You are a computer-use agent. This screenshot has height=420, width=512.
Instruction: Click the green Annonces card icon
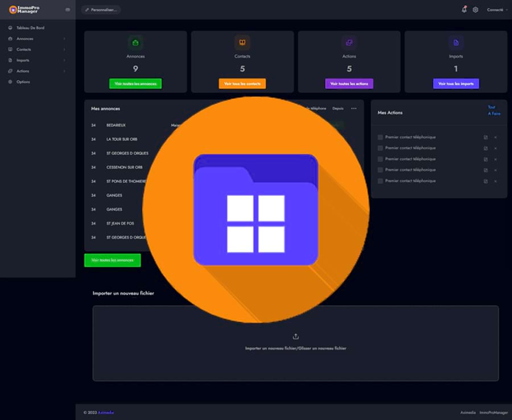pos(135,43)
